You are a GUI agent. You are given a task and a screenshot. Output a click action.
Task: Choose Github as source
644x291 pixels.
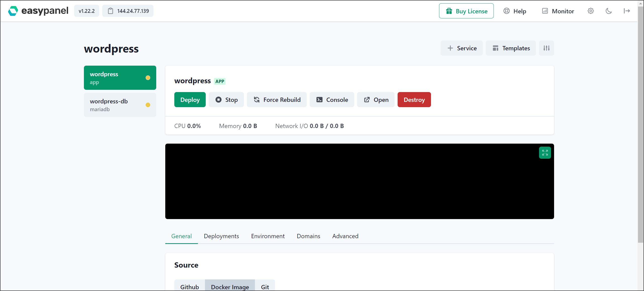coord(190,285)
